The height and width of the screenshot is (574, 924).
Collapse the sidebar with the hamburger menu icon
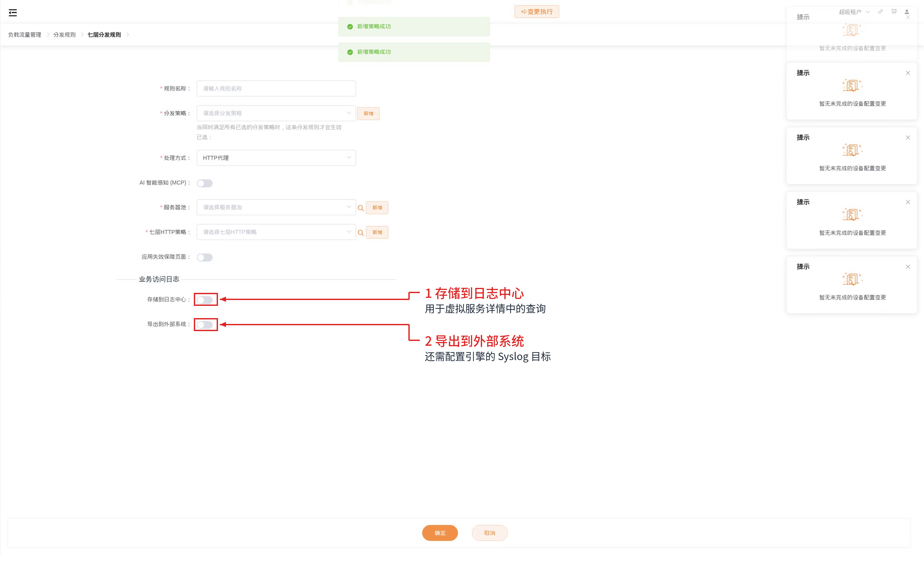click(12, 12)
